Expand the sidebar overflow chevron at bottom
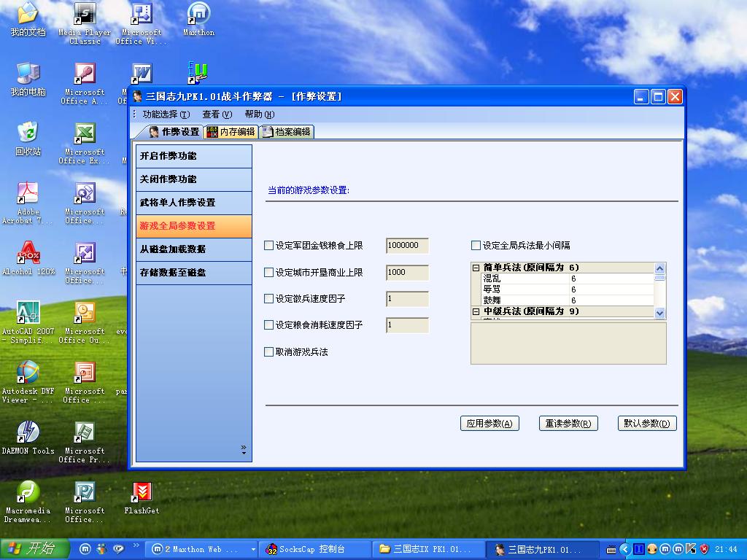Screen dimensions: 747x560 click(244, 450)
